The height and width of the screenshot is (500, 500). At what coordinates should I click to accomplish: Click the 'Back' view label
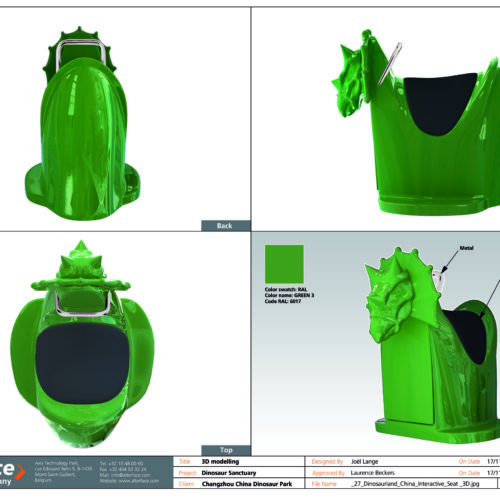click(225, 226)
